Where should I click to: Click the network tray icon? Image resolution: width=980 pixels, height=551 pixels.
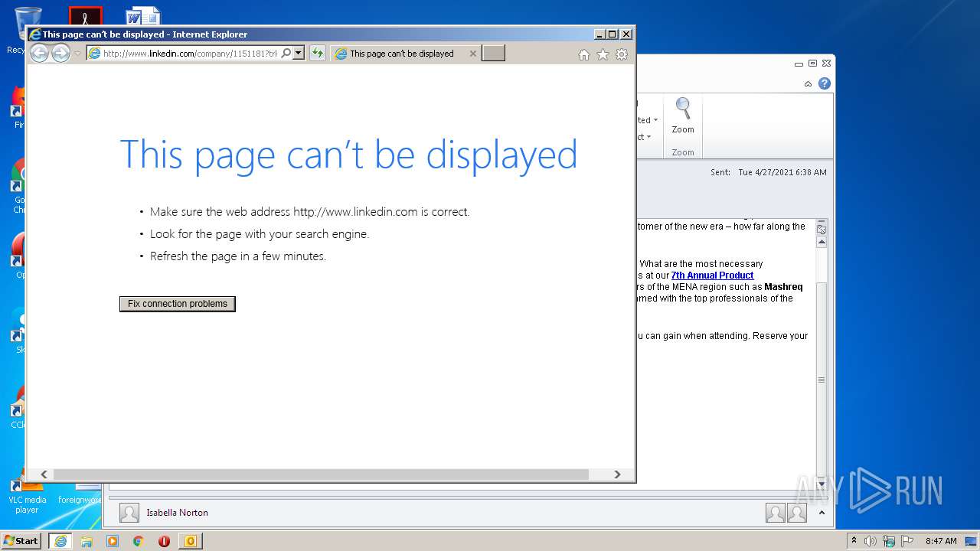[x=889, y=541]
